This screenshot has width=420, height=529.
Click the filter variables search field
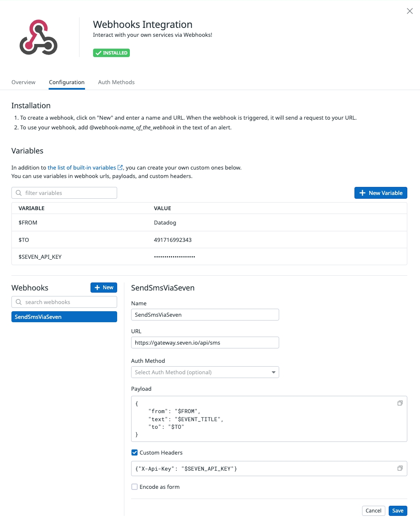click(64, 193)
